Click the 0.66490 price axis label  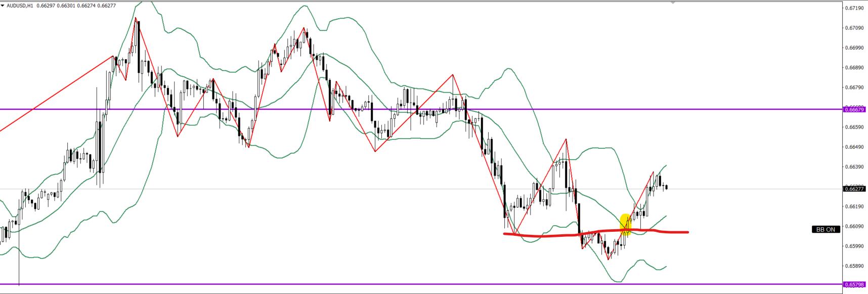tap(854, 147)
